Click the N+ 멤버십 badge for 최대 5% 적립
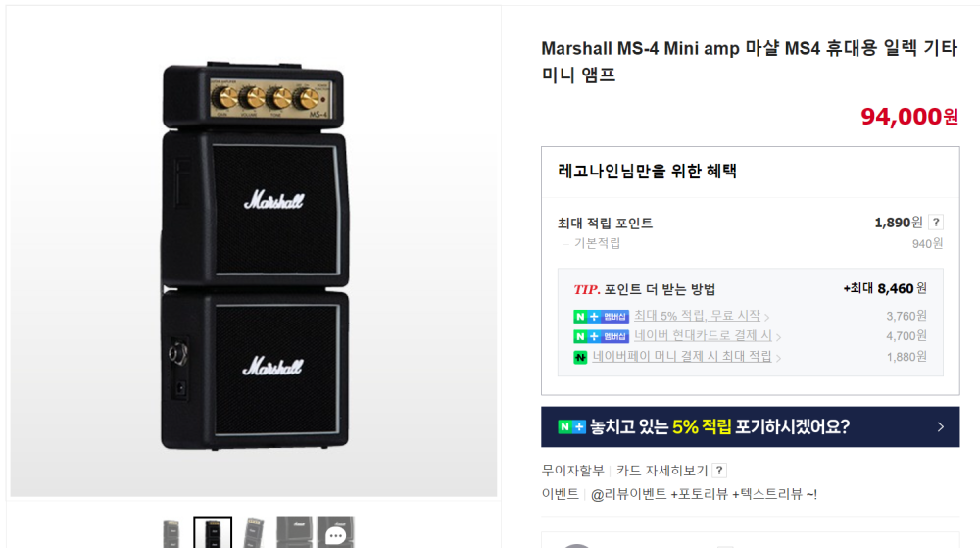Viewport: 980px width, 548px height. [602, 317]
